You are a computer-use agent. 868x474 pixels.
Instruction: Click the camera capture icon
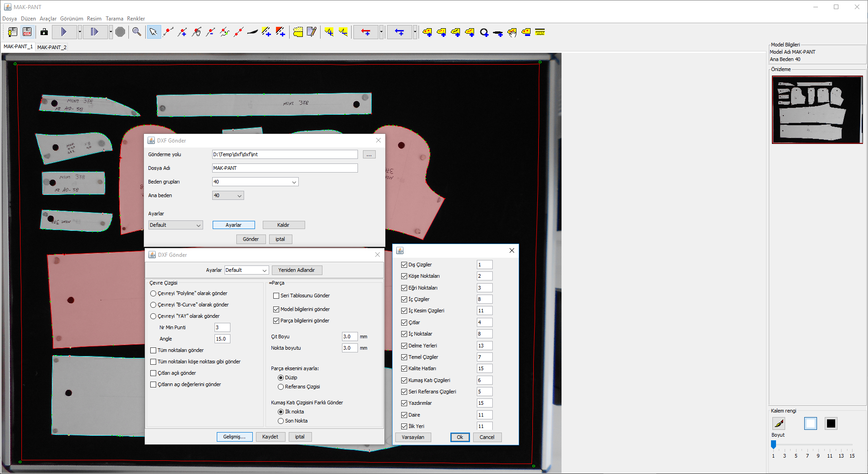coord(44,32)
